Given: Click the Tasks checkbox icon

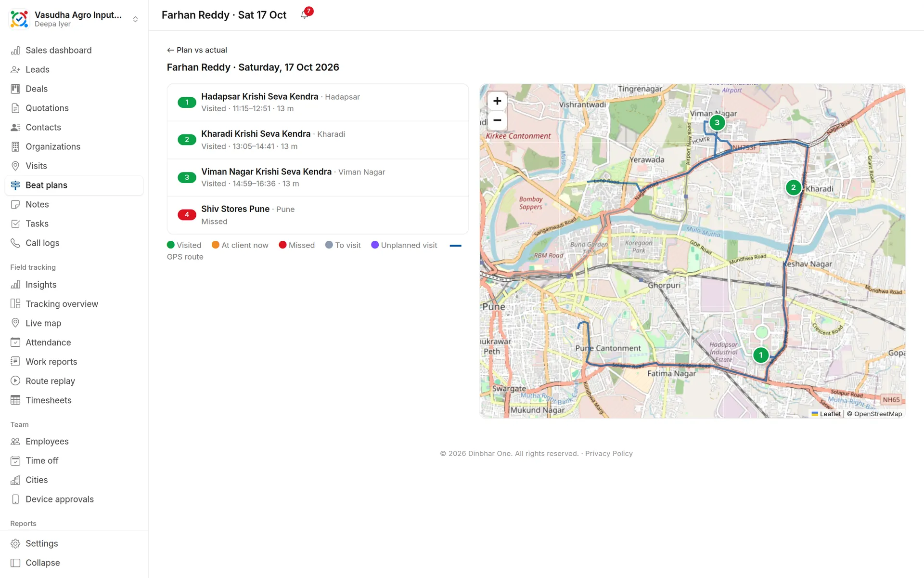Looking at the screenshot, I should pyautogui.click(x=15, y=224).
